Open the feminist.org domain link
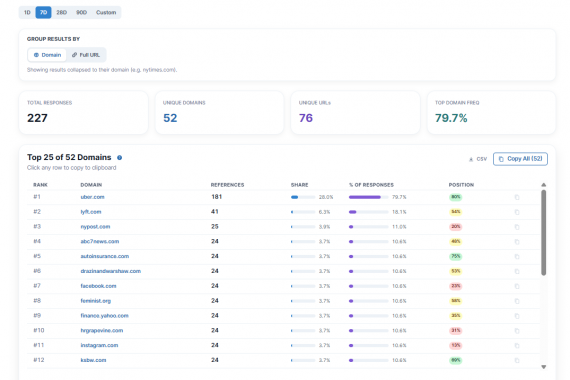Viewport: 570px width, 380px height. (96, 301)
